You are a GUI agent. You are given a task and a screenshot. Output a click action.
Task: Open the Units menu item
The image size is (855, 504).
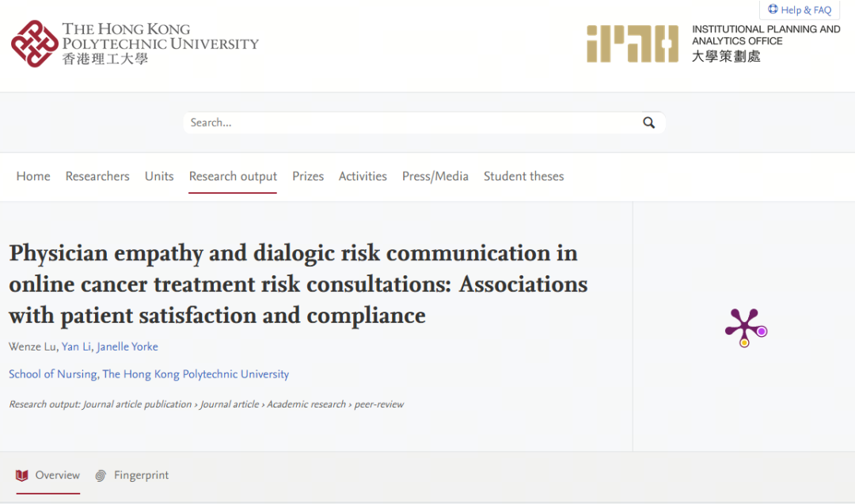click(159, 176)
